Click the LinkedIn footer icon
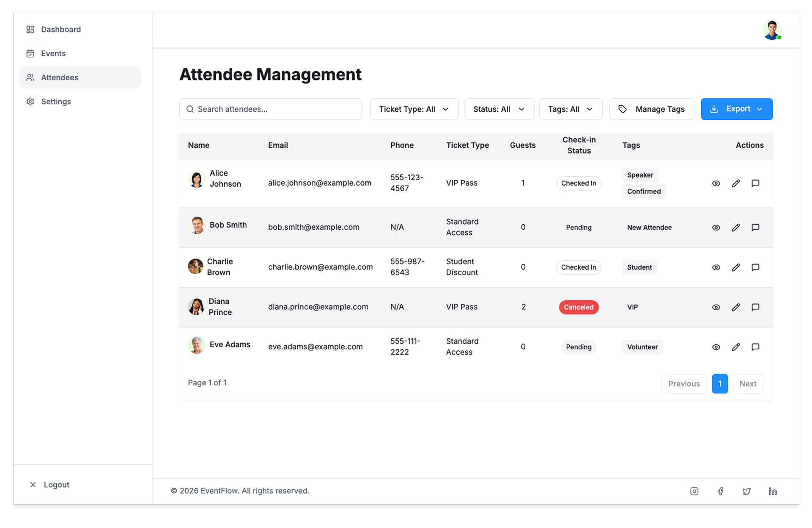 (x=773, y=491)
